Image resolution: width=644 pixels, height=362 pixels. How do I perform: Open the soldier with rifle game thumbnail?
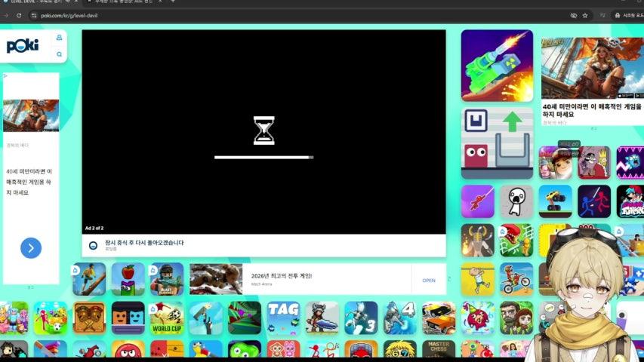click(167, 279)
